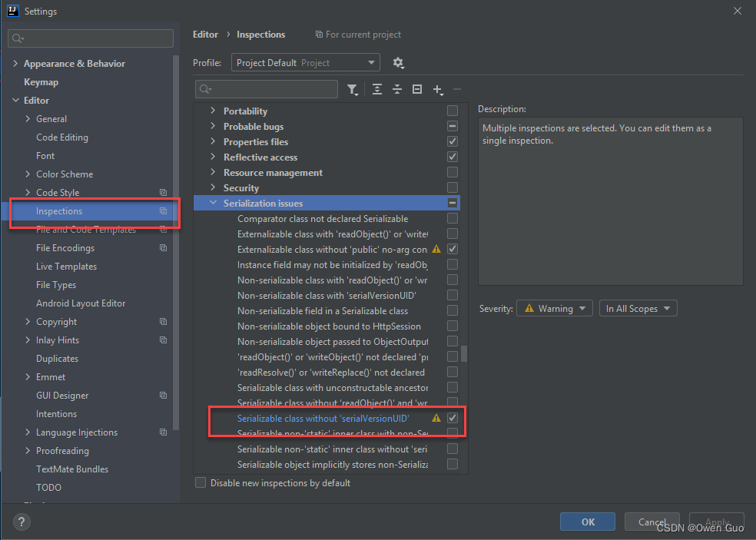Click OK button to confirm

click(x=588, y=522)
